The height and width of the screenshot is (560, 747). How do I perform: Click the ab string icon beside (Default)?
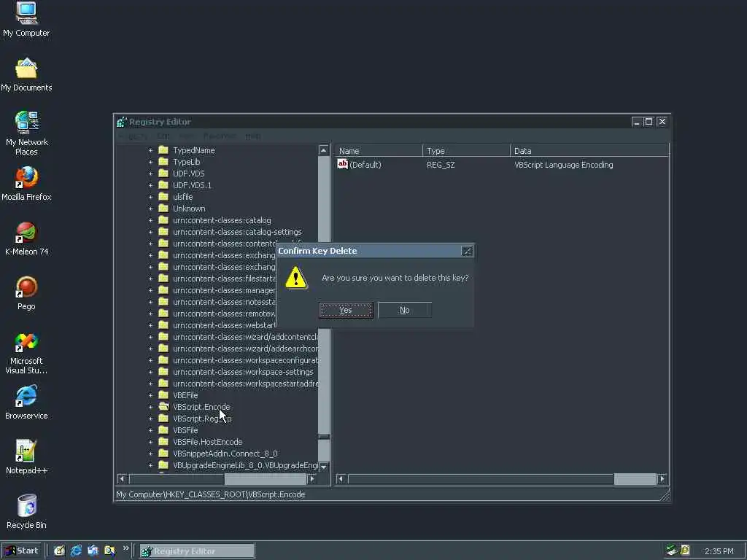click(343, 164)
